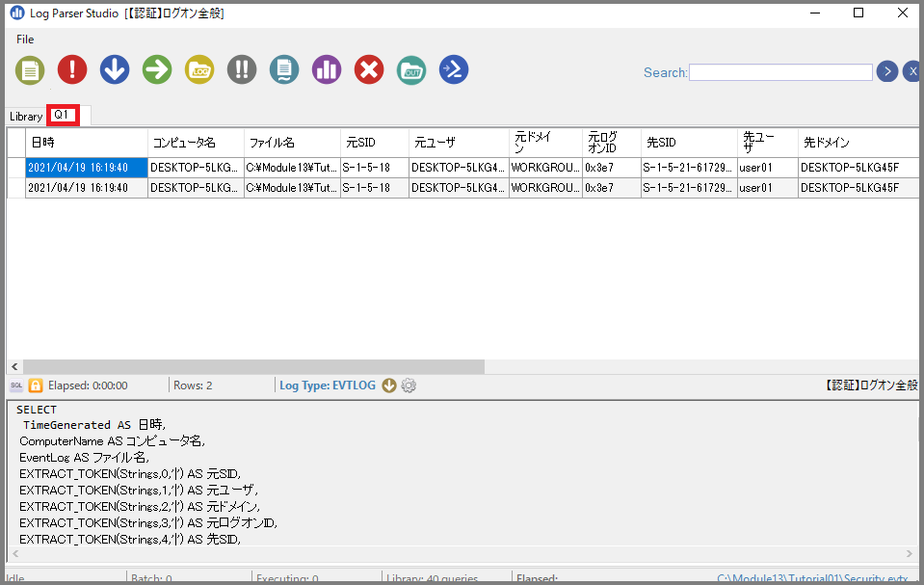Maximize the Log Parser Studio window
The height and width of the screenshot is (585, 924).
[858, 13]
